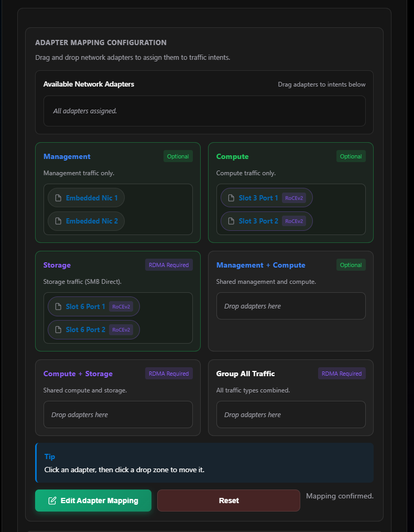
Task: Select the Embedded Nic 2 adapter label
Action: [92, 221]
